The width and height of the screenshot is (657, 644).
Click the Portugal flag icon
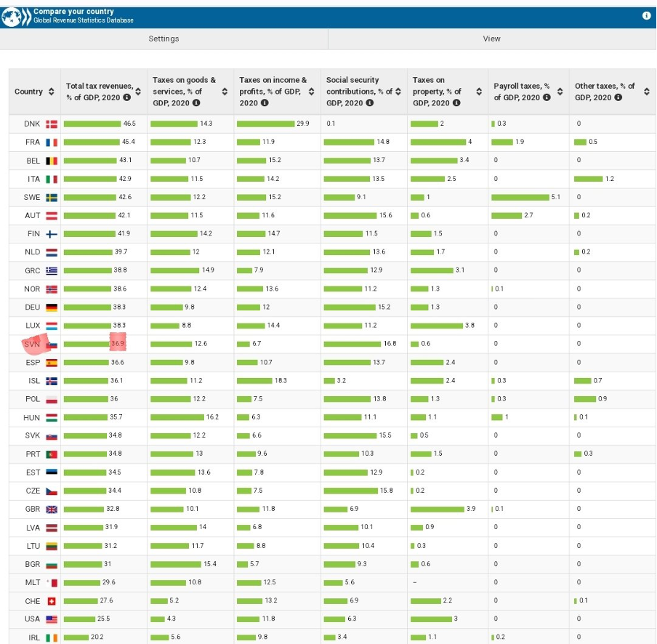click(52, 454)
